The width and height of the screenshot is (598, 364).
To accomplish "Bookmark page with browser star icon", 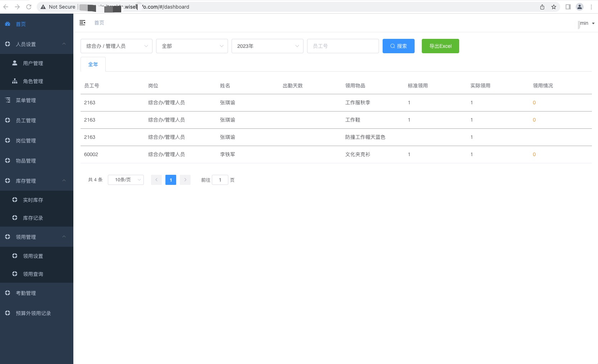I will [554, 7].
